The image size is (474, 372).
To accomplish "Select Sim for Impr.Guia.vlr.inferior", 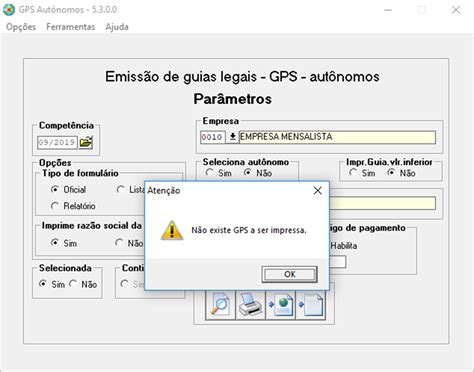I will coord(353,173).
